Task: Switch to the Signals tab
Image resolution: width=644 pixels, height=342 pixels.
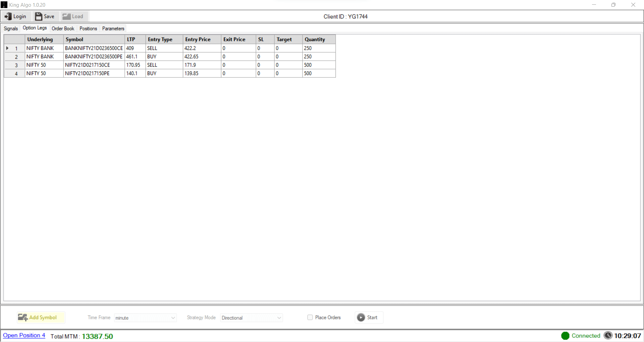Action: [11, 28]
